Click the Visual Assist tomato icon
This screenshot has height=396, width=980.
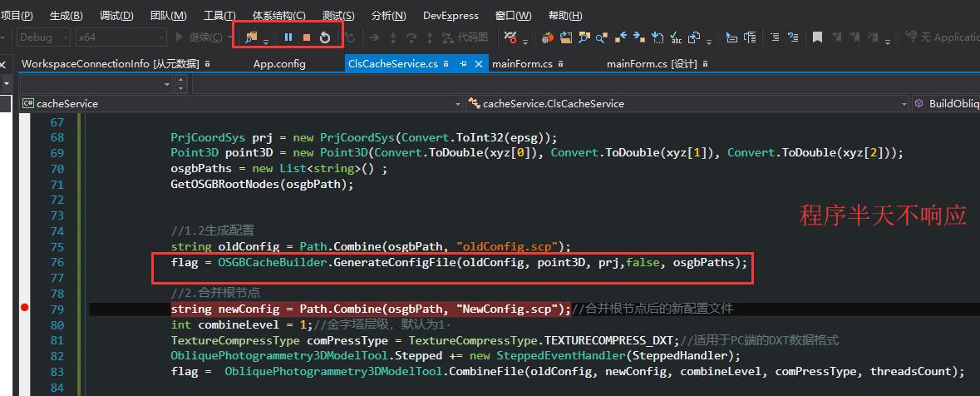click(x=548, y=37)
